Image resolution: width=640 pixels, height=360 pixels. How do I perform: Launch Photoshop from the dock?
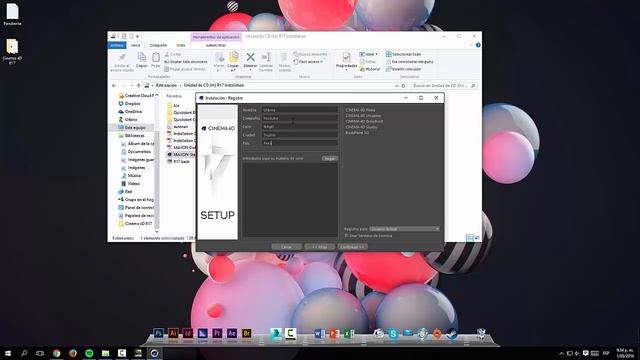tap(158, 333)
